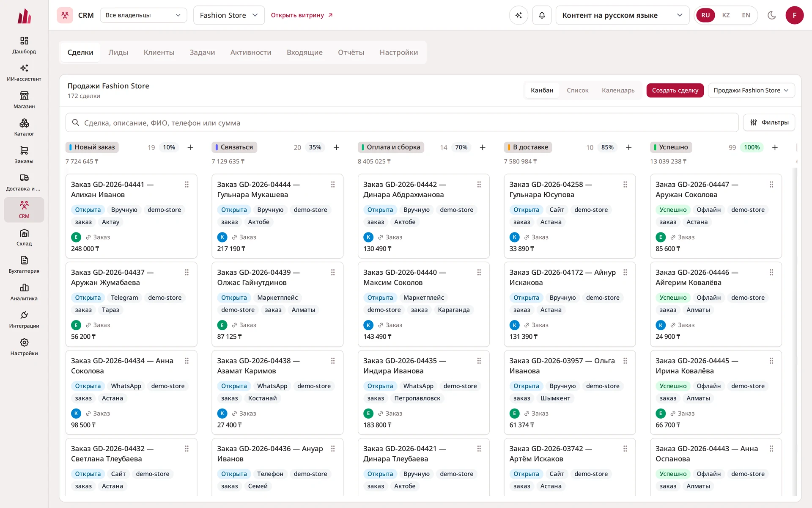Open Склад in the sidebar

tap(24, 237)
